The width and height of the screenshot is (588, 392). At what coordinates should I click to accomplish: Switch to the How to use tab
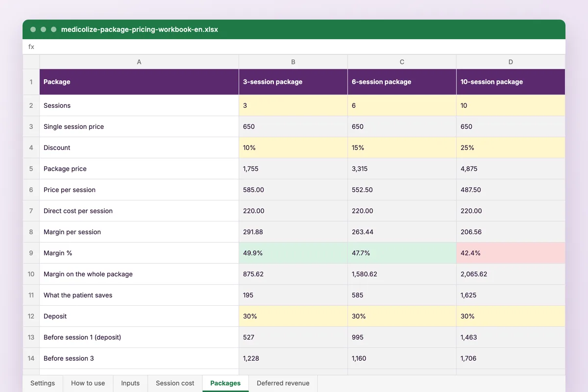(88, 383)
